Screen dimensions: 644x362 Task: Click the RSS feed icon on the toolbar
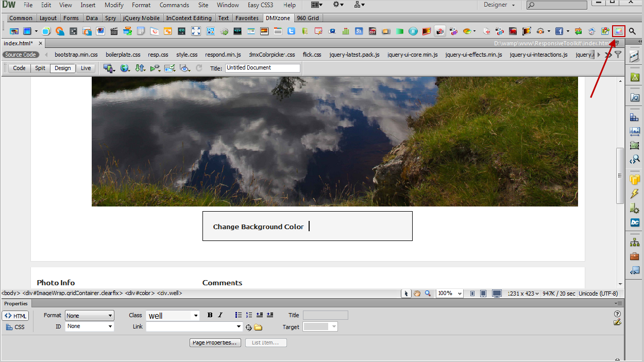[x=359, y=31]
